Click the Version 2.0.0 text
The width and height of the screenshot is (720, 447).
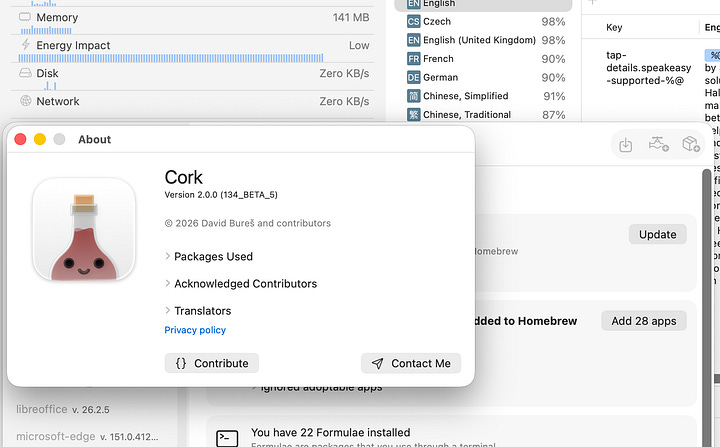221,195
